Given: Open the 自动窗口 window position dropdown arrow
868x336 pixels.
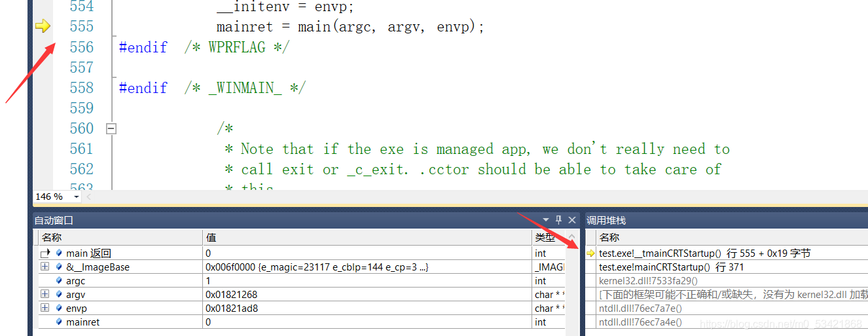Looking at the screenshot, I should tap(546, 220).
